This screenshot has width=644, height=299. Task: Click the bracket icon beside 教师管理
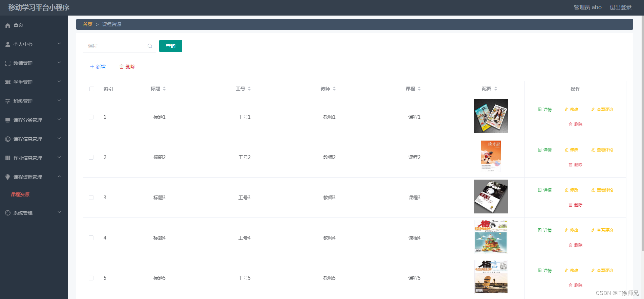[8, 63]
